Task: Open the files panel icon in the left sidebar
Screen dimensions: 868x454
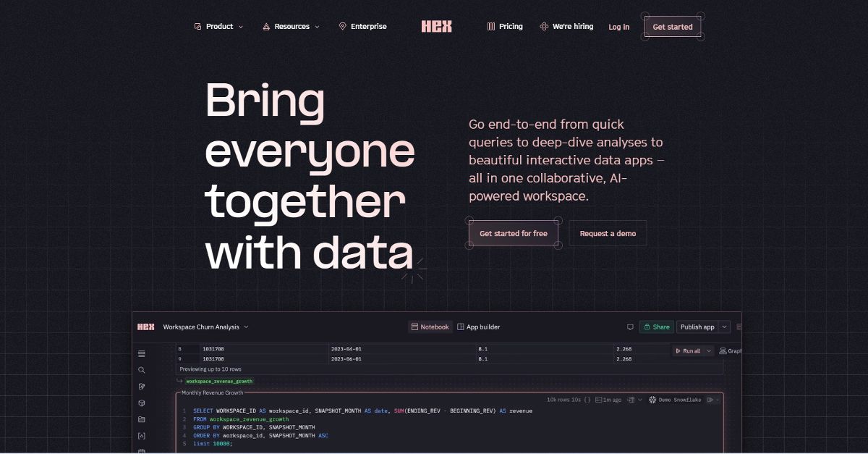Action: (141, 419)
